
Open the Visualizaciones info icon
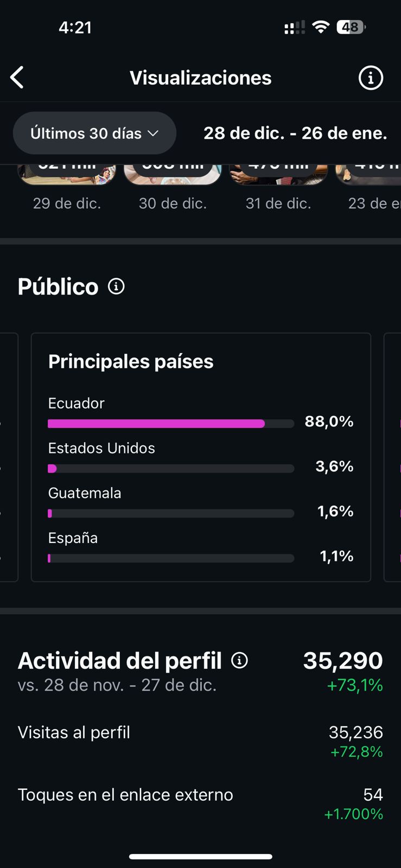click(371, 78)
